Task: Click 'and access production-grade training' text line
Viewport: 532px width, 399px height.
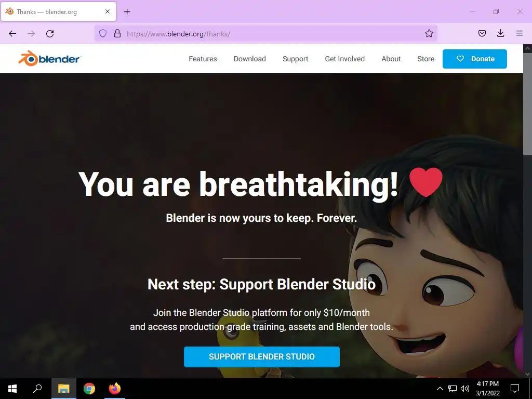Action: click(262, 327)
